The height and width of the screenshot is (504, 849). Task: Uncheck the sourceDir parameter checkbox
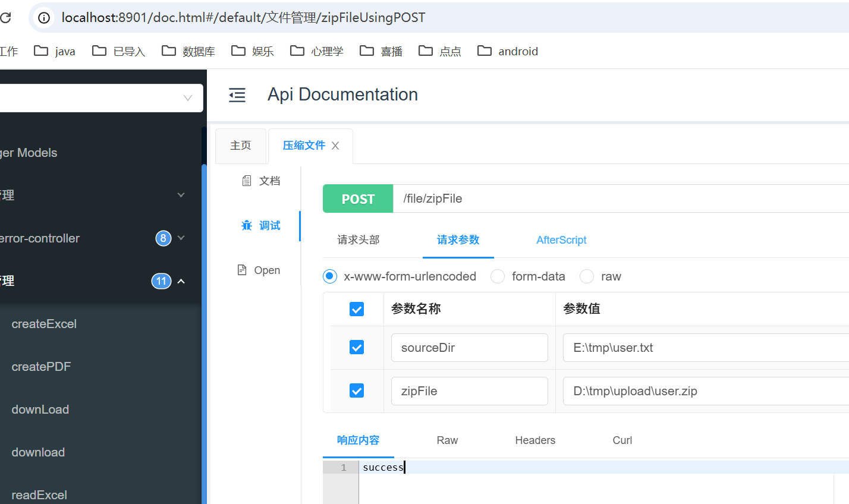[356, 347]
